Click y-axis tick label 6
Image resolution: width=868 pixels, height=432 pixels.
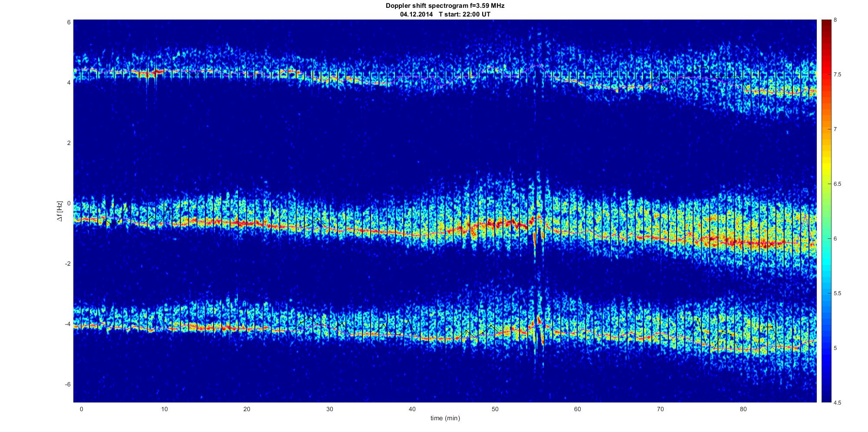69,22
